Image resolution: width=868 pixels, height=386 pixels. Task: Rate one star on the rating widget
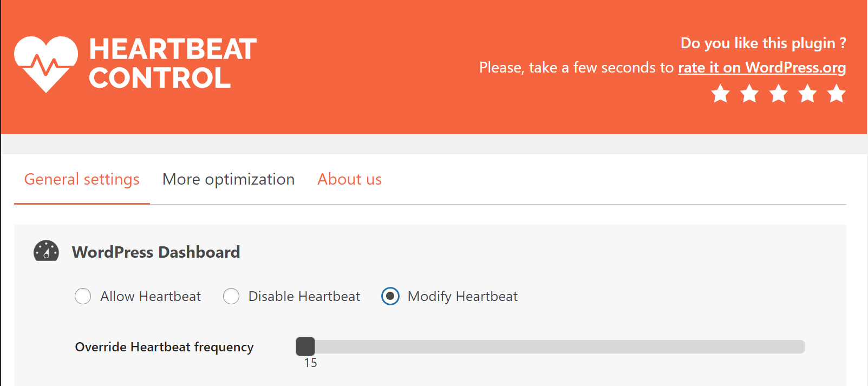(x=721, y=94)
